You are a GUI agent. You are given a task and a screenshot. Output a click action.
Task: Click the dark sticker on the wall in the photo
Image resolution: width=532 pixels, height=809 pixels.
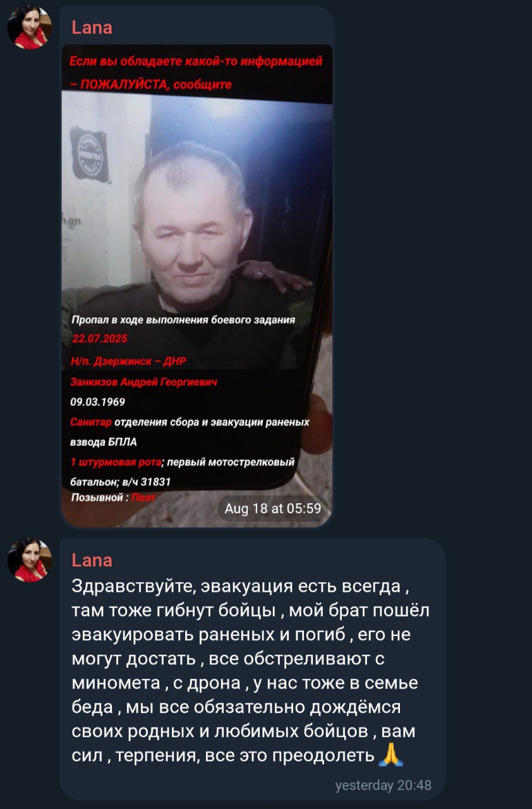coord(88,153)
